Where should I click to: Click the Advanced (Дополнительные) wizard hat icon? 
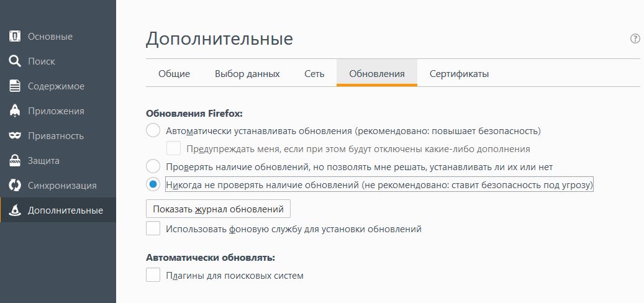point(15,210)
